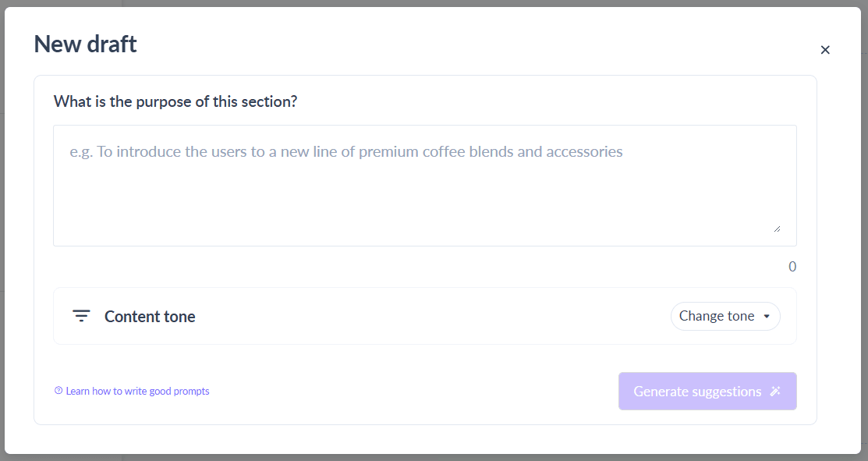
Task: Click empty space in Content tone row
Action: pyautogui.click(x=429, y=316)
